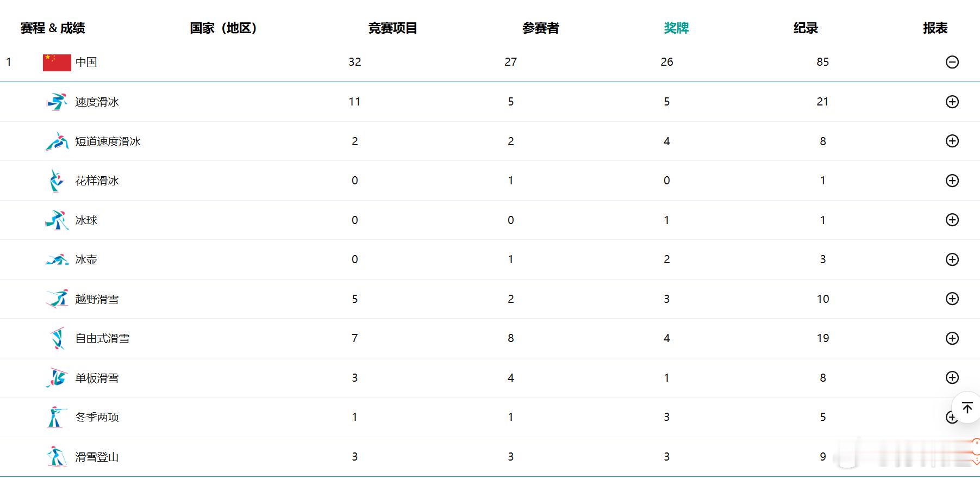
Task: Click the figure skating (花样滑冰) pictogram
Action: click(57, 181)
